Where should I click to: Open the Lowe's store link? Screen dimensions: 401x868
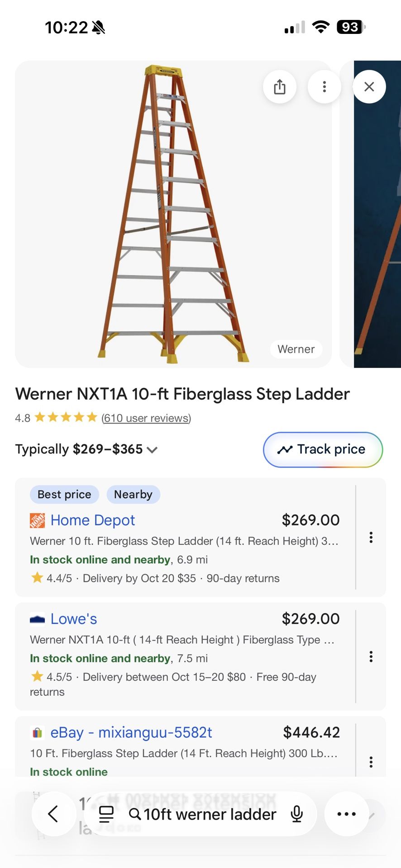pos(73,619)
